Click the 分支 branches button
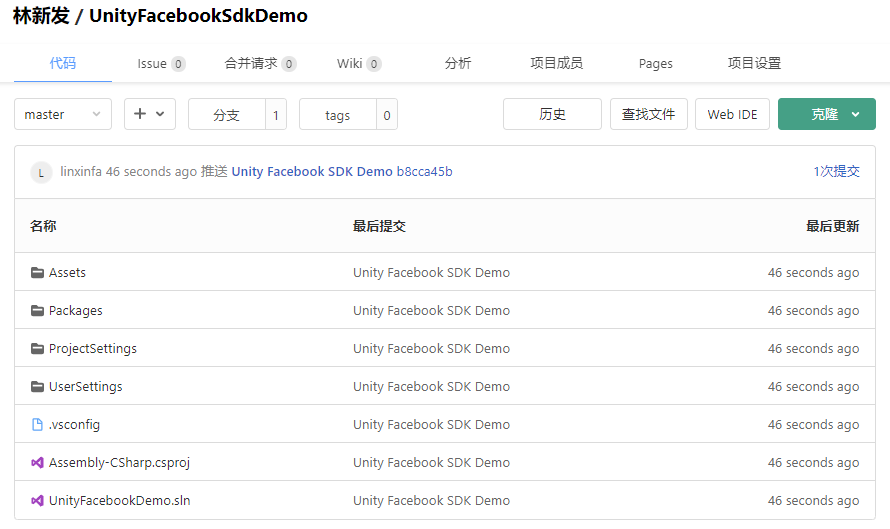This screenshot has height=529, width=890. 226,115
